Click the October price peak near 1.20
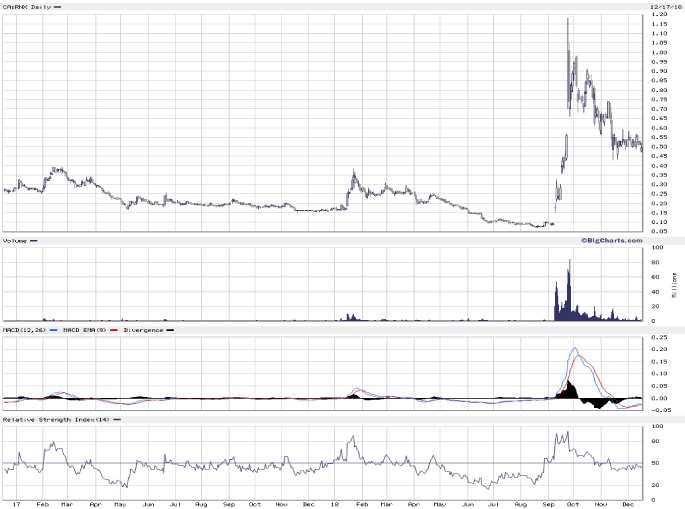This screenshot has height=509, width=685. pyautogui.click(x=568, y=20)
